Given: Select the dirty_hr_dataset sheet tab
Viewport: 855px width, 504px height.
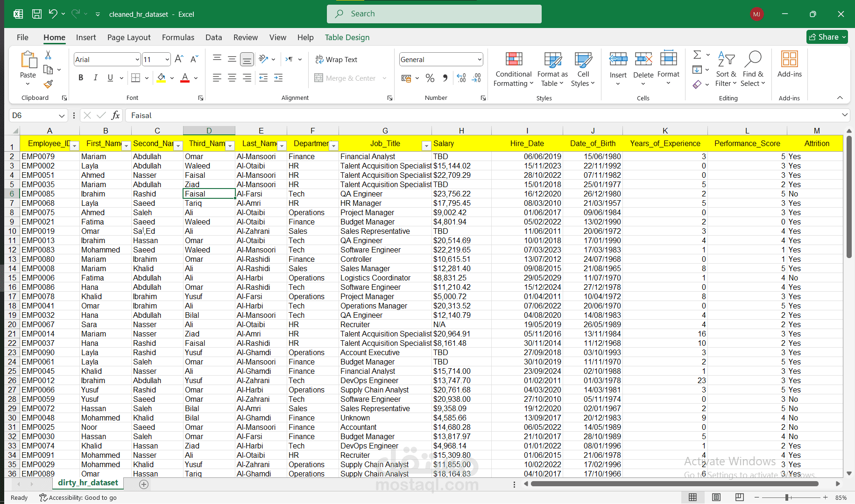Looking at the screenshot, I should pos(88,483).
